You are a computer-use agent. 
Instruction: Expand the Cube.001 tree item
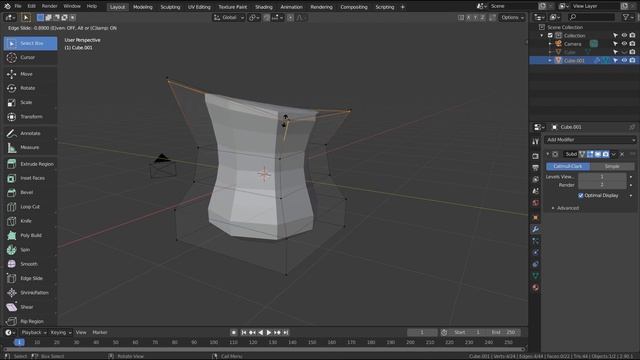tap(550, 60)
